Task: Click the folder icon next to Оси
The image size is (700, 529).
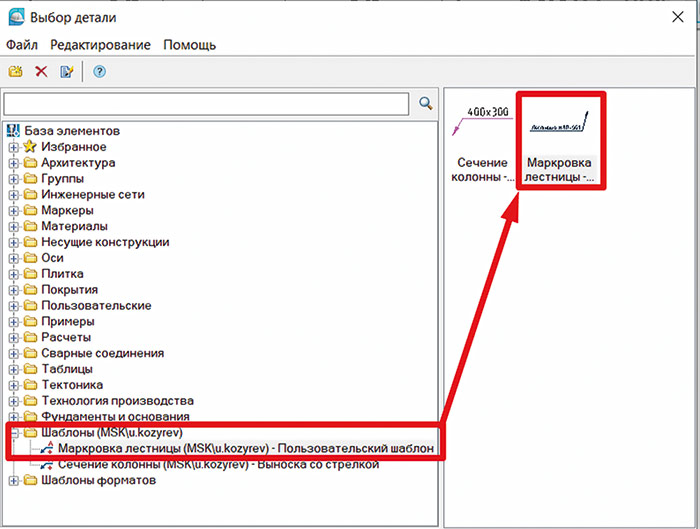Action: point(30,258)
